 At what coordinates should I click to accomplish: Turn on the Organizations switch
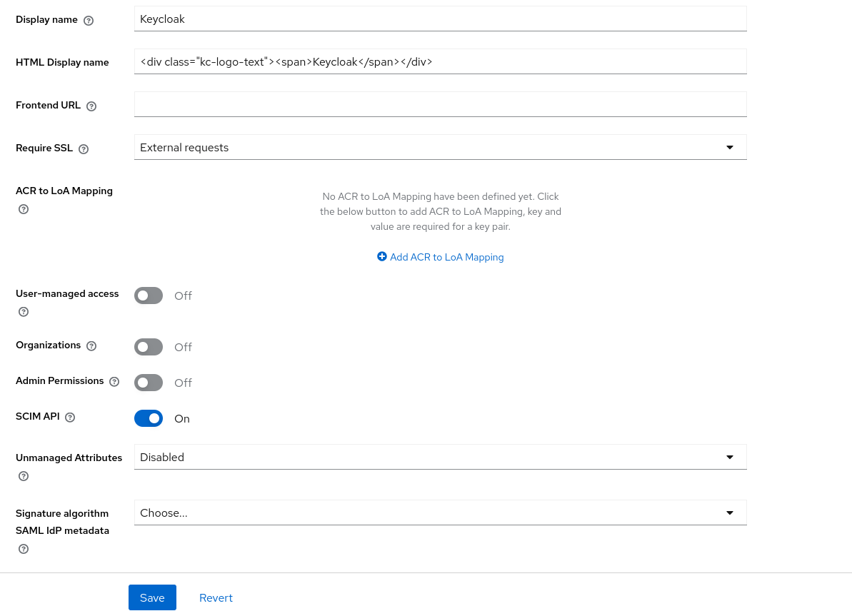(149, 347)
